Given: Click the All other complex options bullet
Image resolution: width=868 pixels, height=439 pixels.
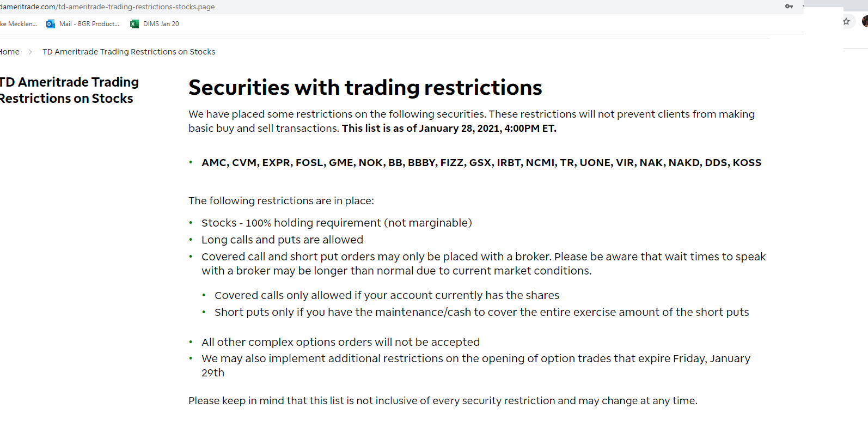Looking at the screenshot, I should coord(340,342).
